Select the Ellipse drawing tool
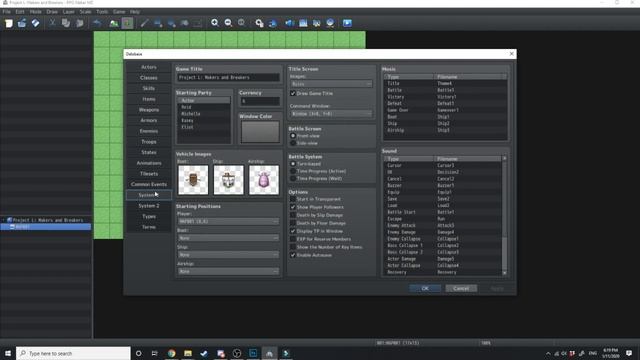 171,23
